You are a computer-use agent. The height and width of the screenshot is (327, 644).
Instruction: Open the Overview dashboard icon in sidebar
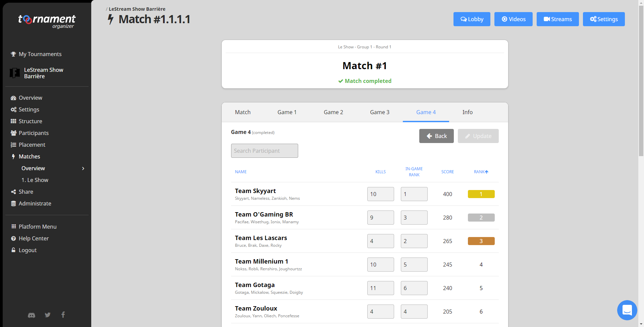[x=13, y=98]
